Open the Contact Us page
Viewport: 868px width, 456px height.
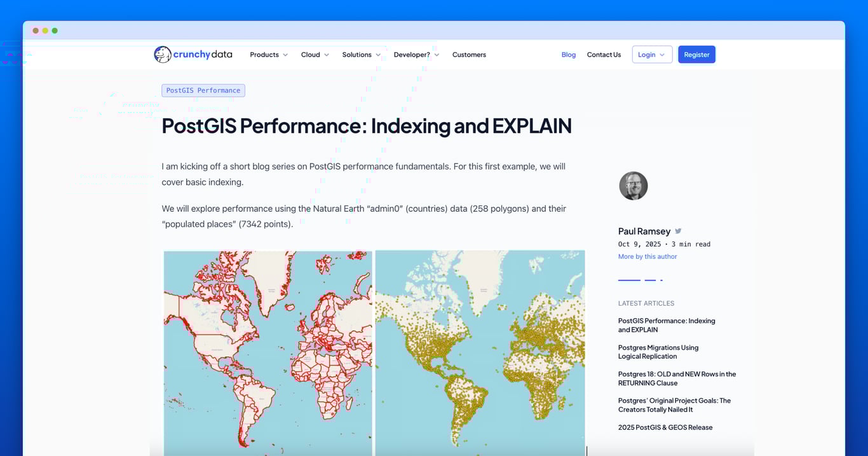coord(604,55)
